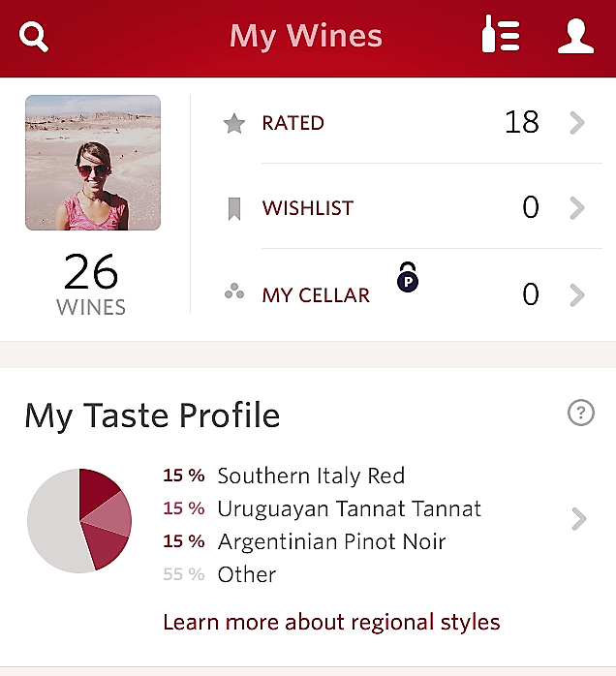Open the profile photo thumbnail
Image resolution: width=616 pixels, height=676 pixels.
(93, 163)
